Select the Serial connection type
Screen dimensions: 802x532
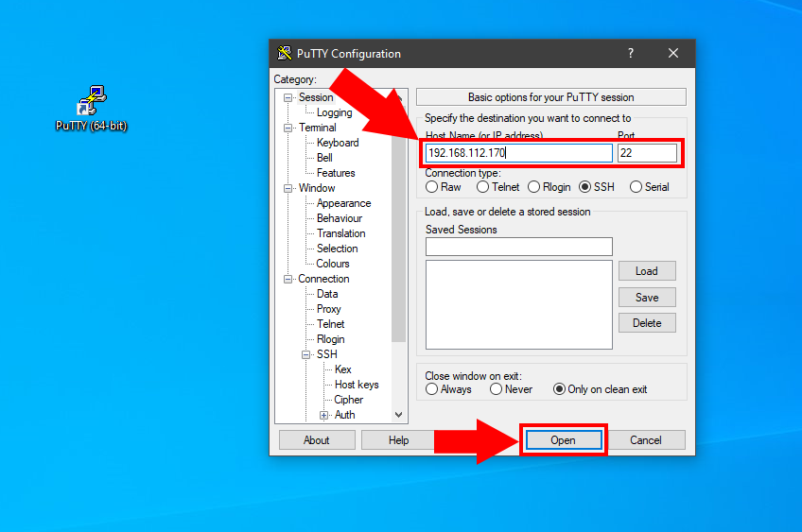click(636, 187)
